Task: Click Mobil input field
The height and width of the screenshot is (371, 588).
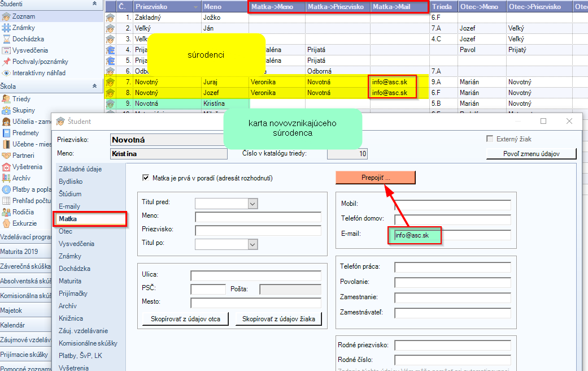Action: 452,205
